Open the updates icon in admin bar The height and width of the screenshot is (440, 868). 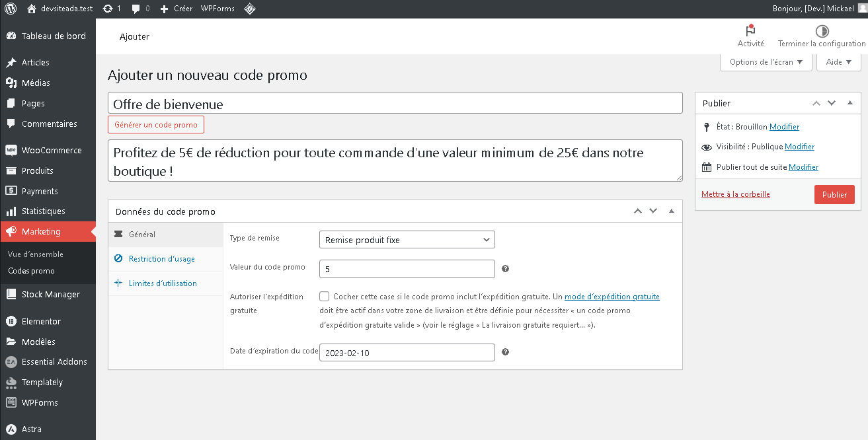(x=108, y=9)
